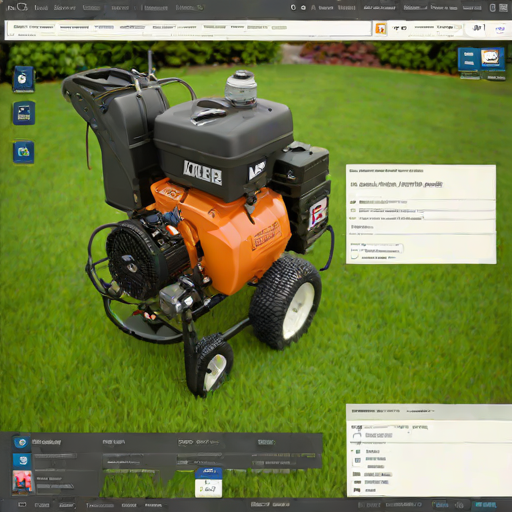Click the round-emblem icon heading the bottom panel
The height and width of the screenshot is (512, 512).
[x=22, y=443]
